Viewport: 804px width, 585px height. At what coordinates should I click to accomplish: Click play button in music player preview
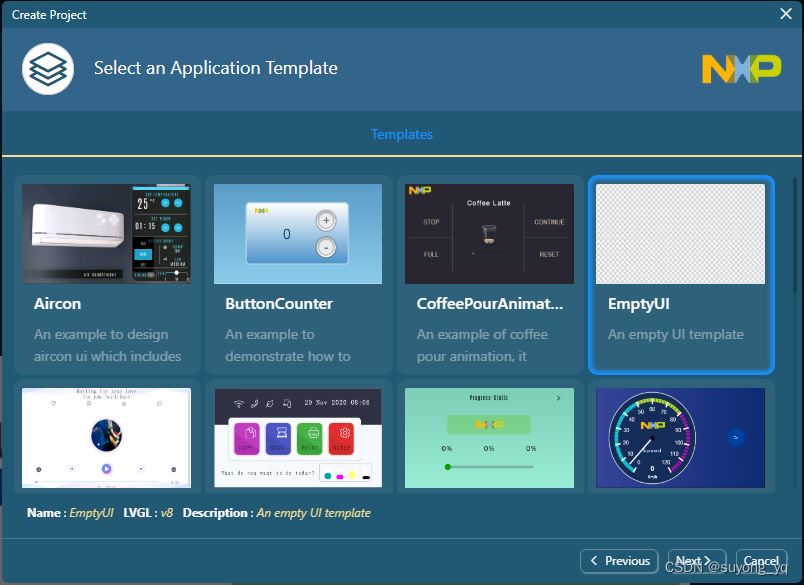coord(106,468)
